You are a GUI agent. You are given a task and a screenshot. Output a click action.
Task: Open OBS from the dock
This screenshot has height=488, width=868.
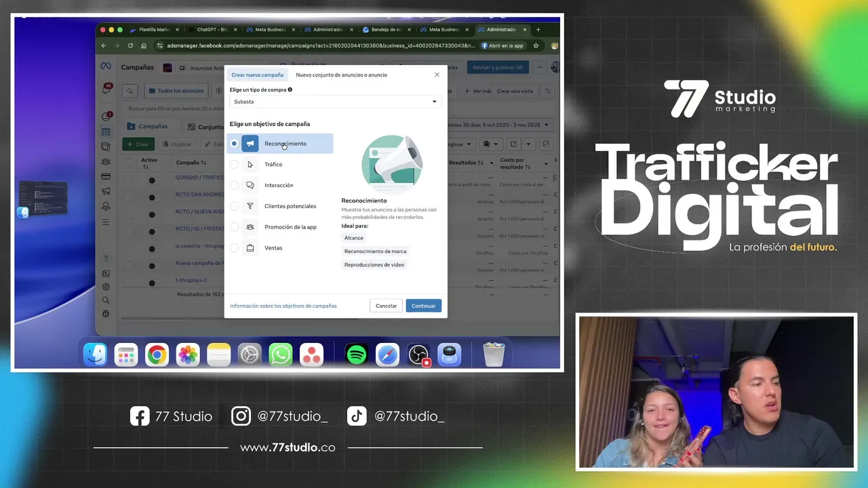pyautogui.click(x=418, y=354)
